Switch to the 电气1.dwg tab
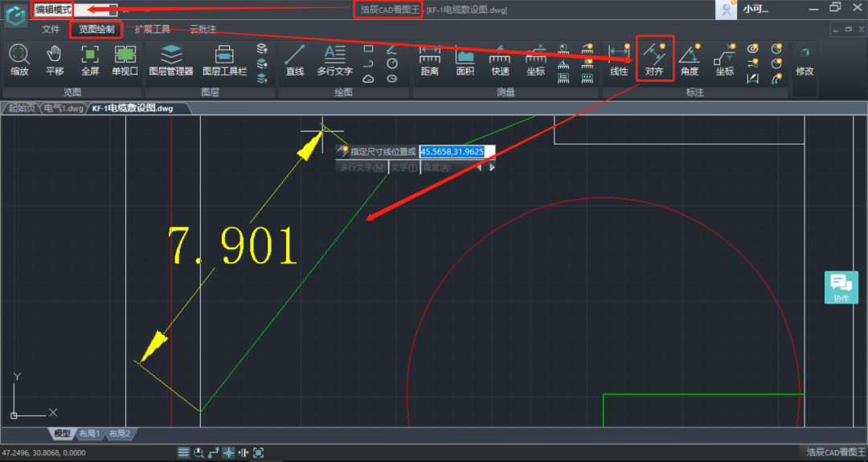The image size is (868, 462). tap(63, 108)
